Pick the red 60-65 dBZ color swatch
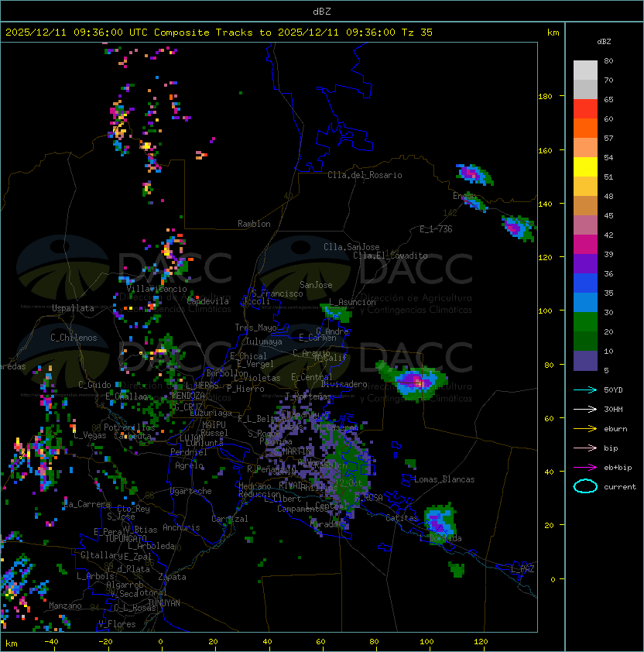 point(585,109)
